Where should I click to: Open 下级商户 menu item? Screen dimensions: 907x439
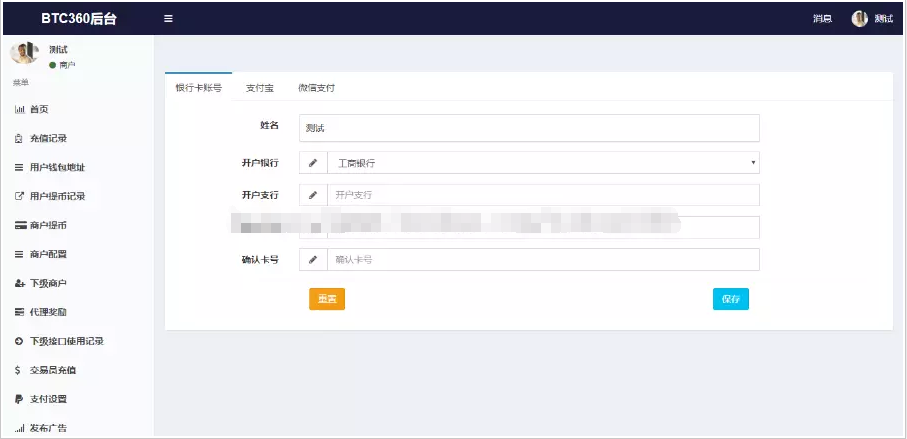click(49, 283)
